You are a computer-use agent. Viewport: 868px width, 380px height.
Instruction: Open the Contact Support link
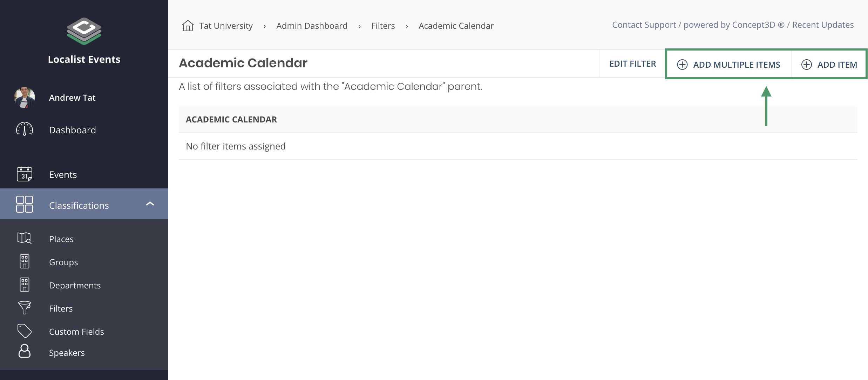(x=644, y=25)
